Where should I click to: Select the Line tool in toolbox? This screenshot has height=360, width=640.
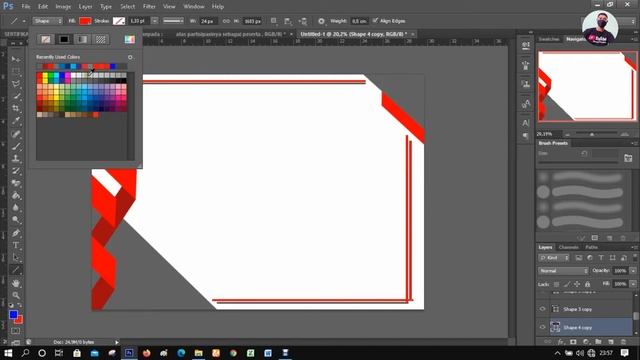[16, 270]
